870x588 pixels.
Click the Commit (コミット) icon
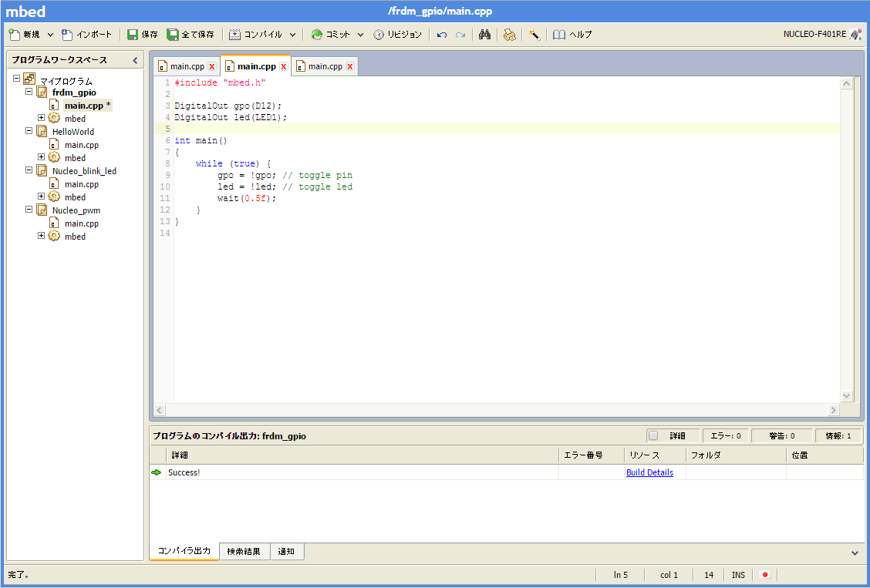pyautogui.click(x=317, y=35)
